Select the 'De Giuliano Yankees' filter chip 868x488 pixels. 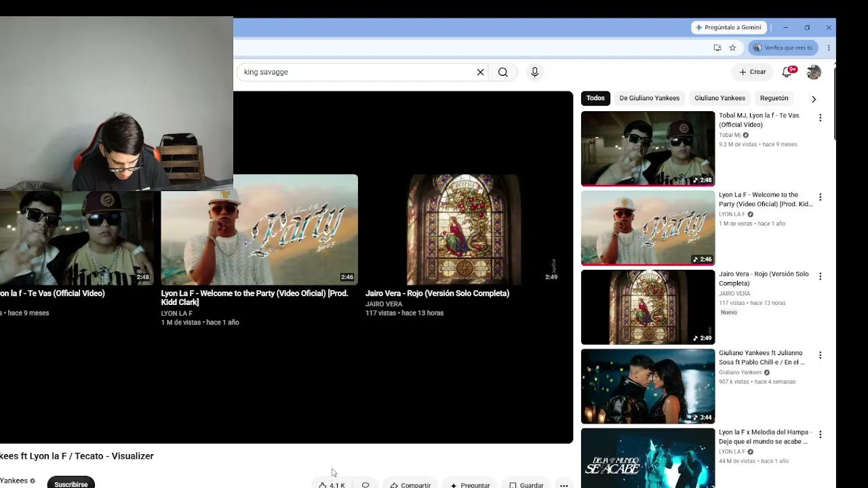click(x=649, y=98)
